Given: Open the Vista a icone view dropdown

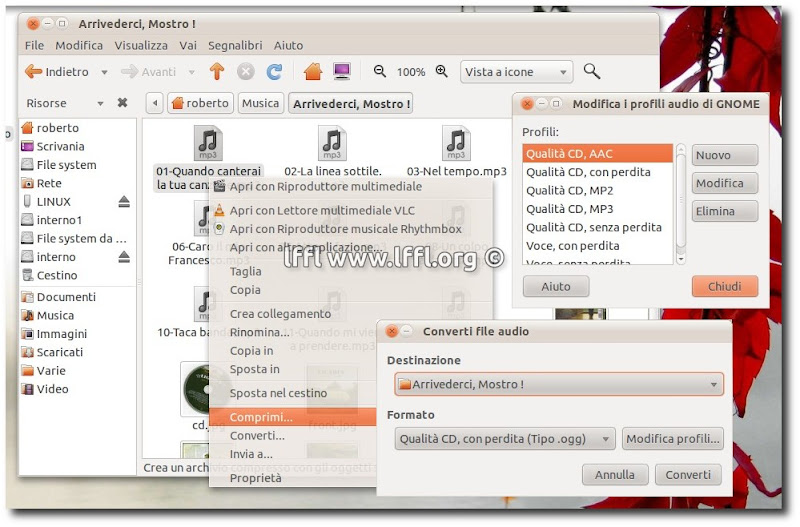Looking at the screenshot, I should tap(516, 72).
